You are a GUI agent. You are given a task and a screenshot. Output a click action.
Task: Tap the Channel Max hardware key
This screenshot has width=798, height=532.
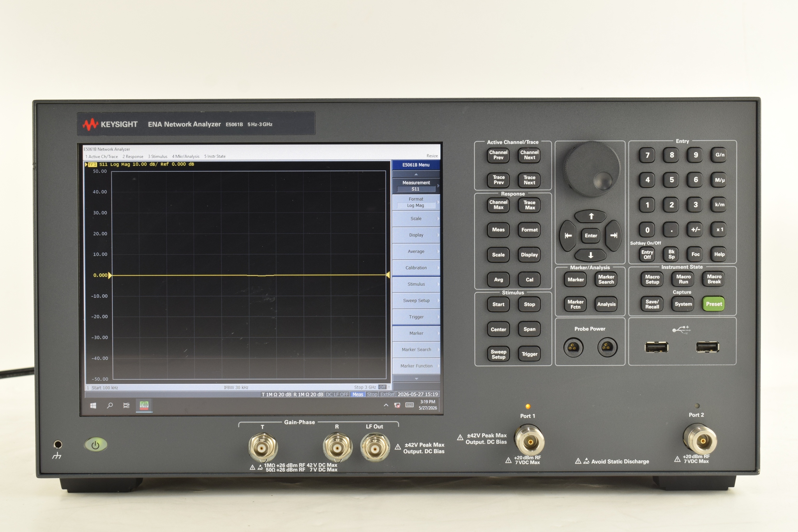[x=498, y=205]
